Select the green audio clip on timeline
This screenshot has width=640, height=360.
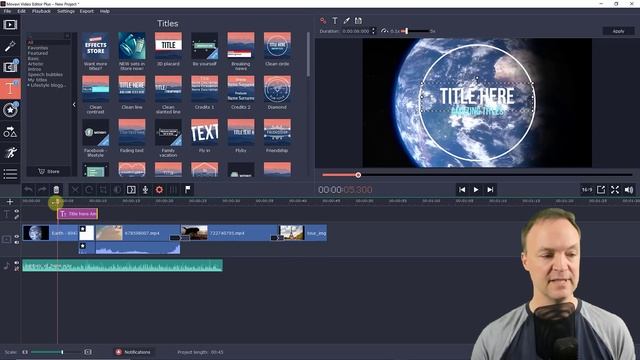(122, 266)
